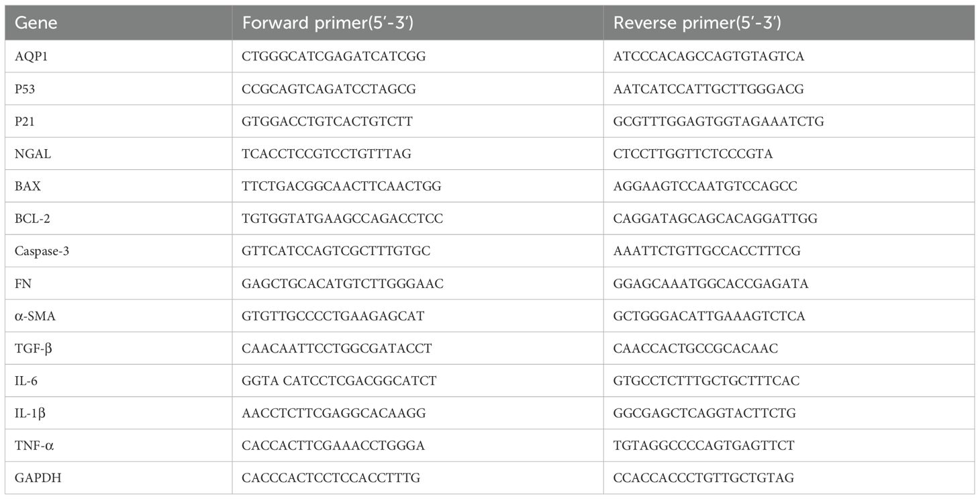Click the IL-1β reverse primer sequence
The height and width of the screenshot is (499, 980).
click(705, 413)
